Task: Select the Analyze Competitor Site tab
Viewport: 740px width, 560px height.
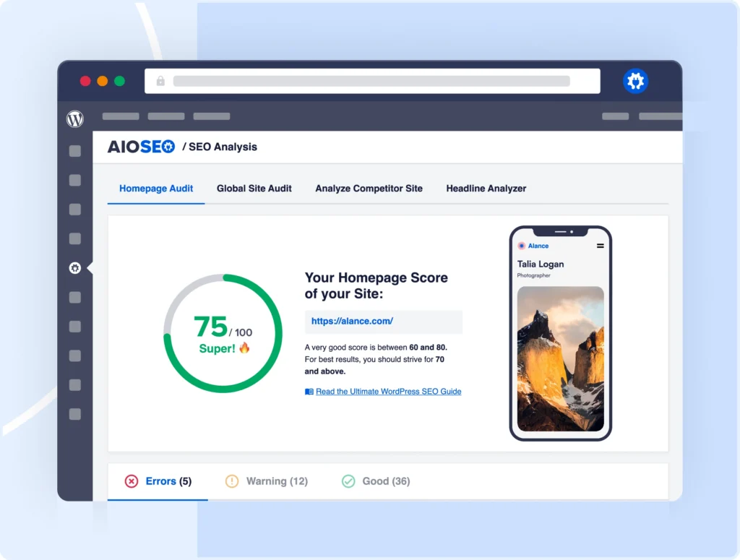Action: 369,189
